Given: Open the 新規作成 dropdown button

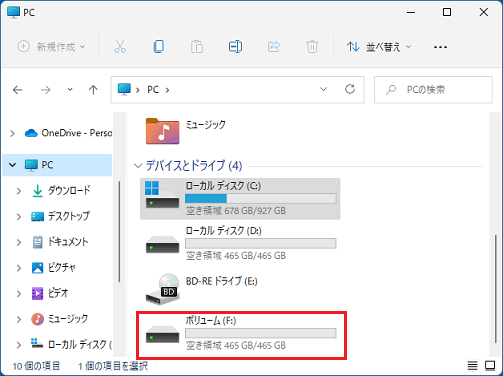Looking at the screenshot, I should click(51, 47).
